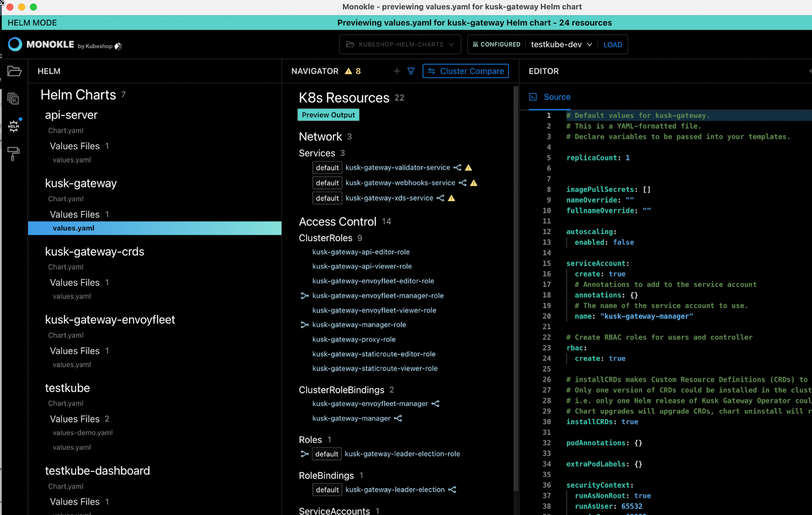Click the Kubeshop logo beside by Kubeshop
This screenshot has height=515, width=812.
tap(118, 46)
